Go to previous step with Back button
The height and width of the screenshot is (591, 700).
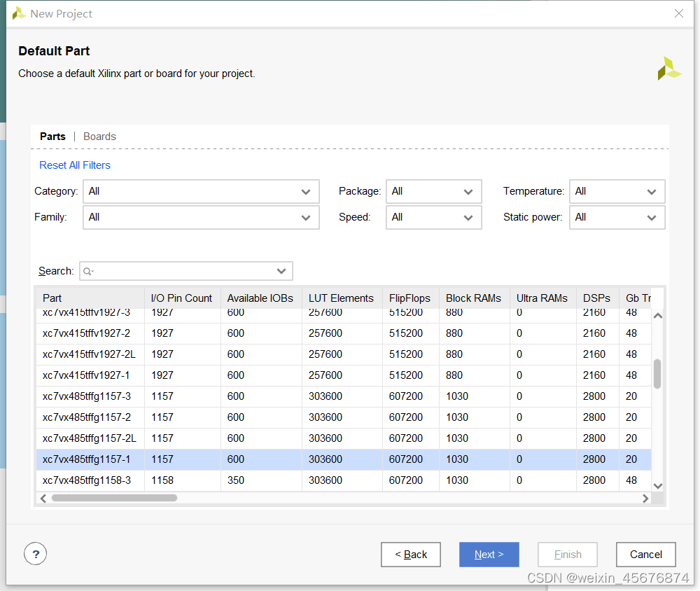click(x=411, y=555)
